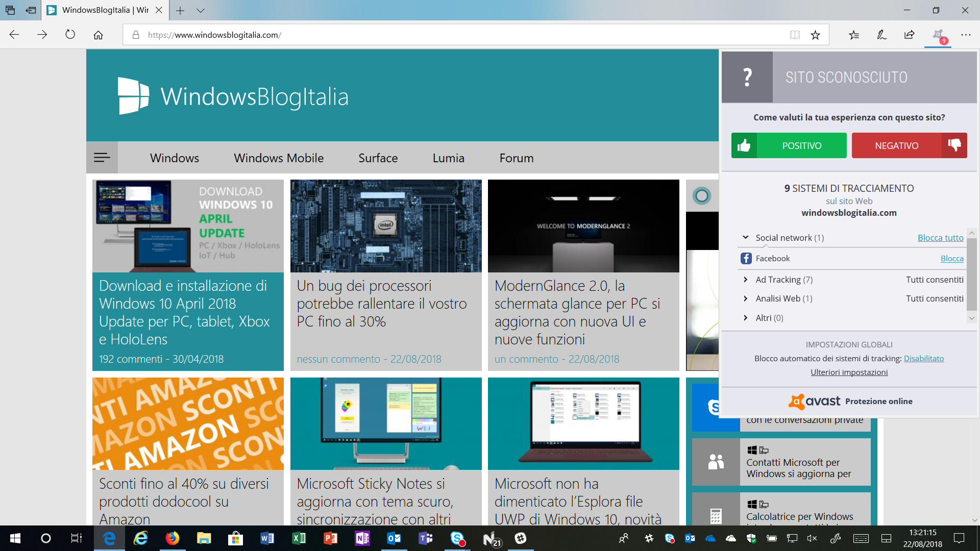Expand the Analisi Web category
The width and height of the screenshot is (980, 551).
[x=745, y=298]
